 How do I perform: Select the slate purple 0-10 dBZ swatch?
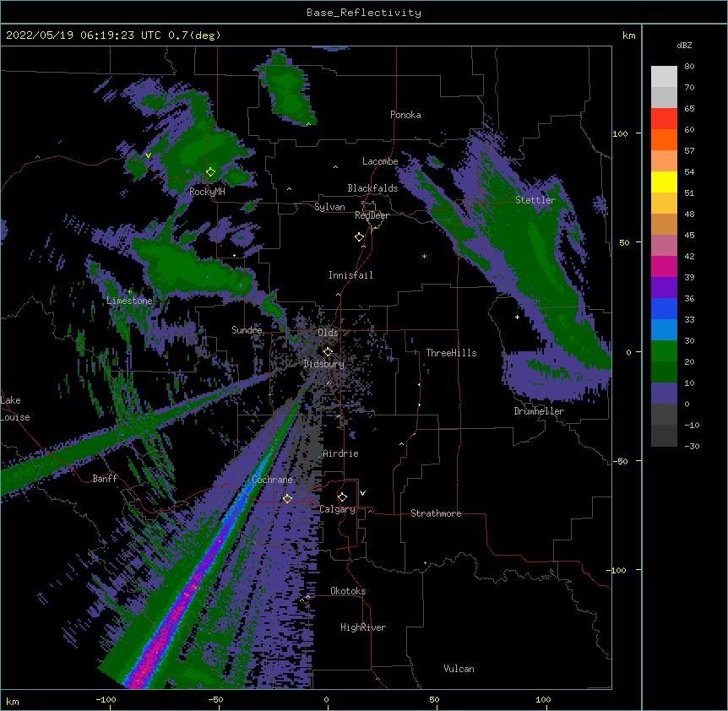[x=664, y=393]
